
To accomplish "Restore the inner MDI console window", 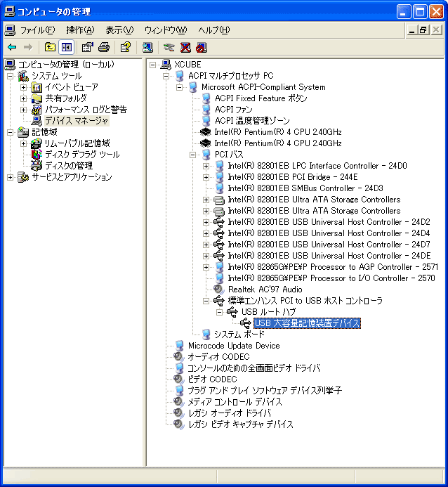I will pyautogui.click(x=423, y=30).
